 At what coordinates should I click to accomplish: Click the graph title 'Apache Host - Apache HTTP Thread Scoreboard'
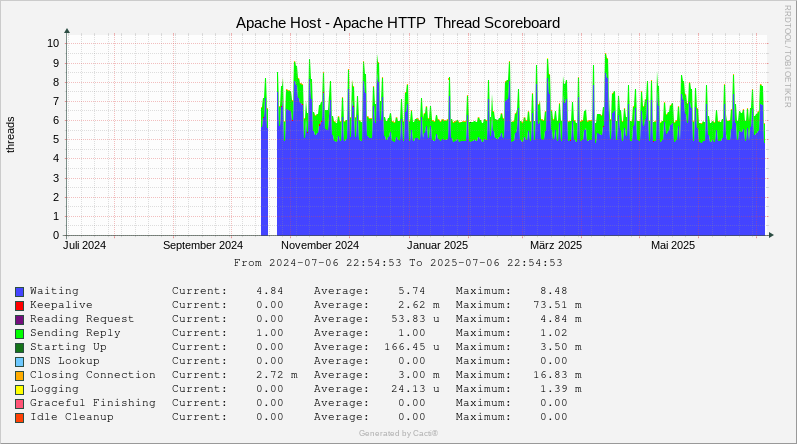(398, 23)
